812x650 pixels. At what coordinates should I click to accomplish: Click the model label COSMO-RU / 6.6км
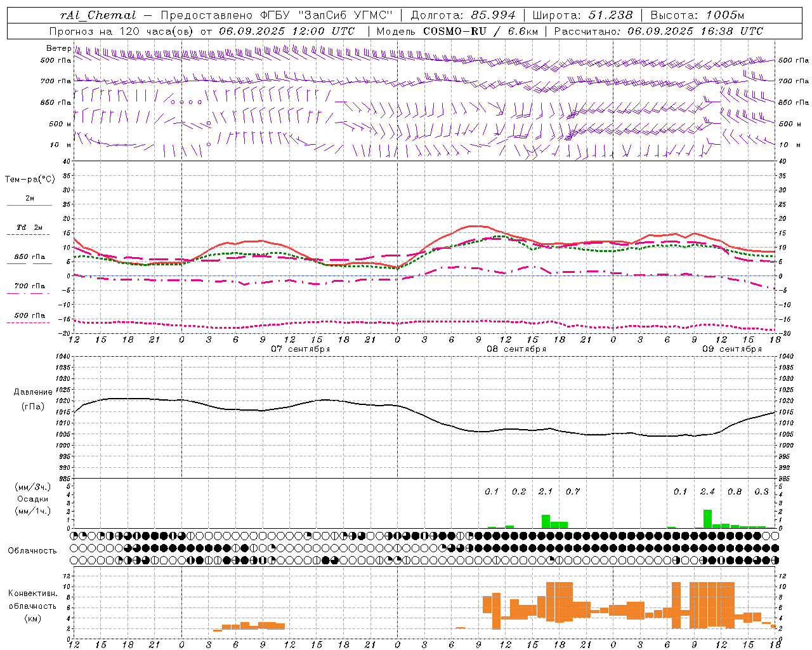(x=481, y=31)
